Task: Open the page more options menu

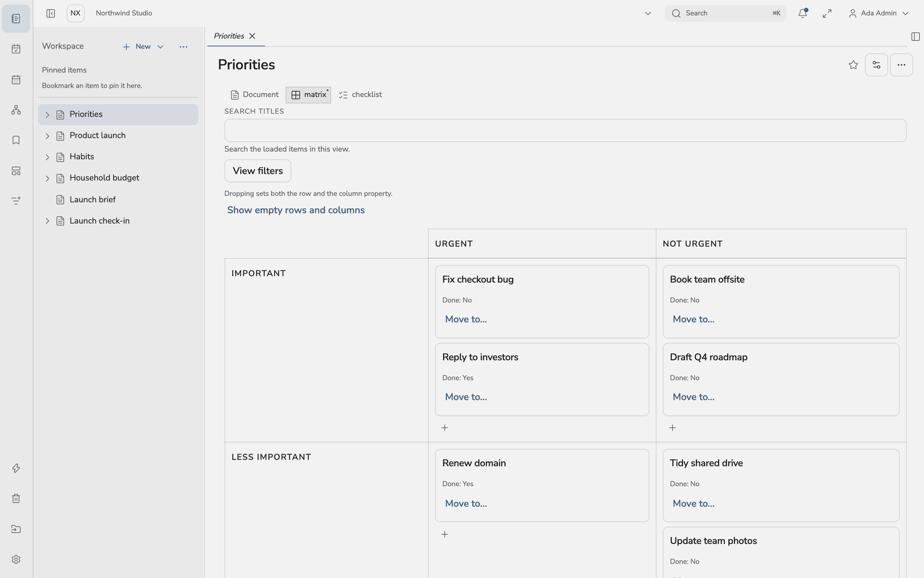Action: (x=901, y=65)
